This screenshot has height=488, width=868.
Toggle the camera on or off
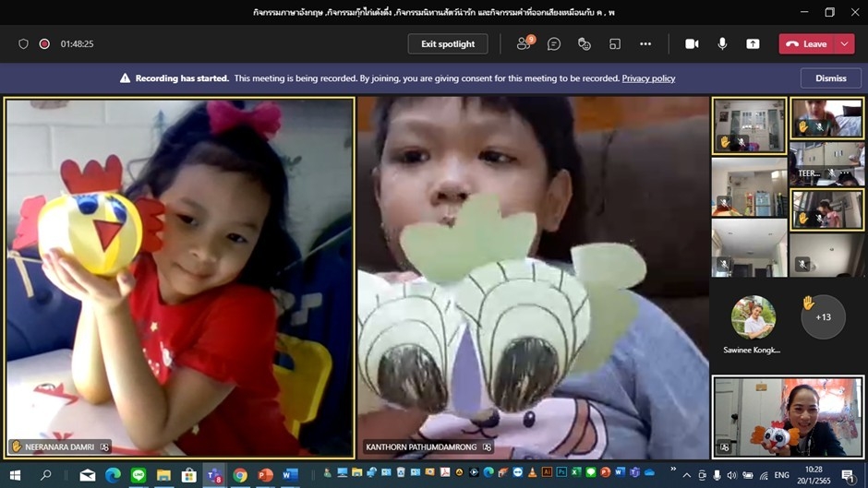[692, 43]
